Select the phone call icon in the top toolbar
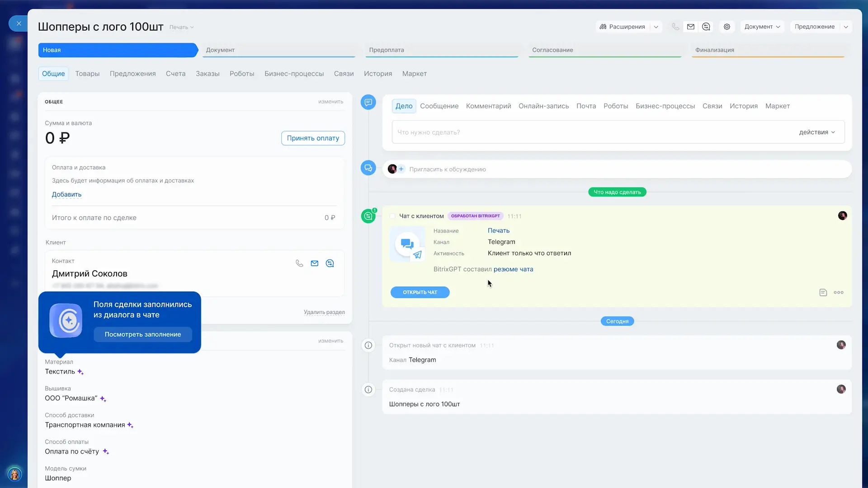 pos(675,27)
